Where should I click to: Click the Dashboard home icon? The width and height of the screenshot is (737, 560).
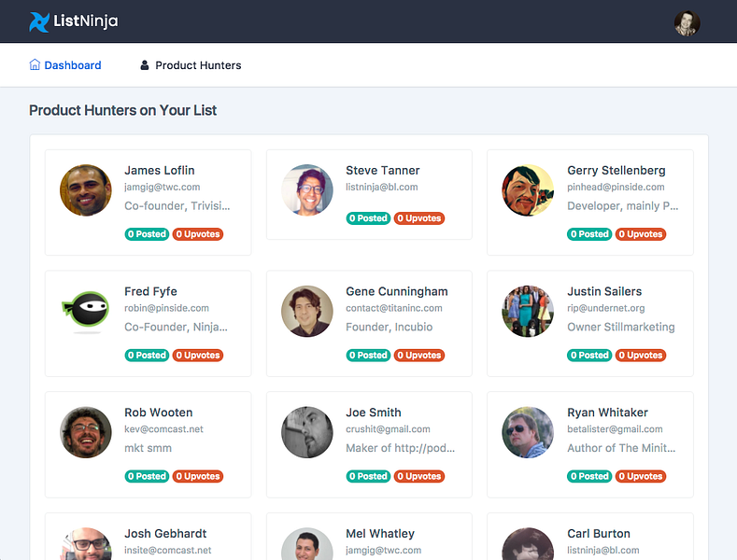tap(35, 65)
